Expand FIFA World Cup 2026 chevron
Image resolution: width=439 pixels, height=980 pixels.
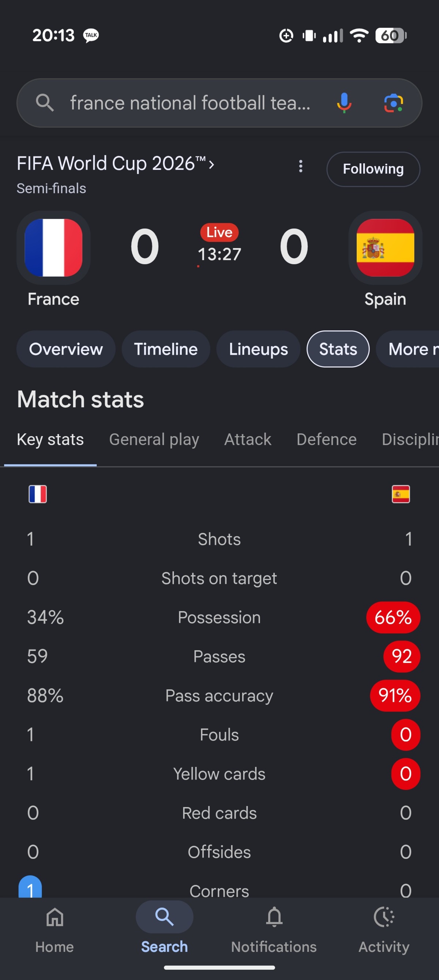tap(211, 164)
